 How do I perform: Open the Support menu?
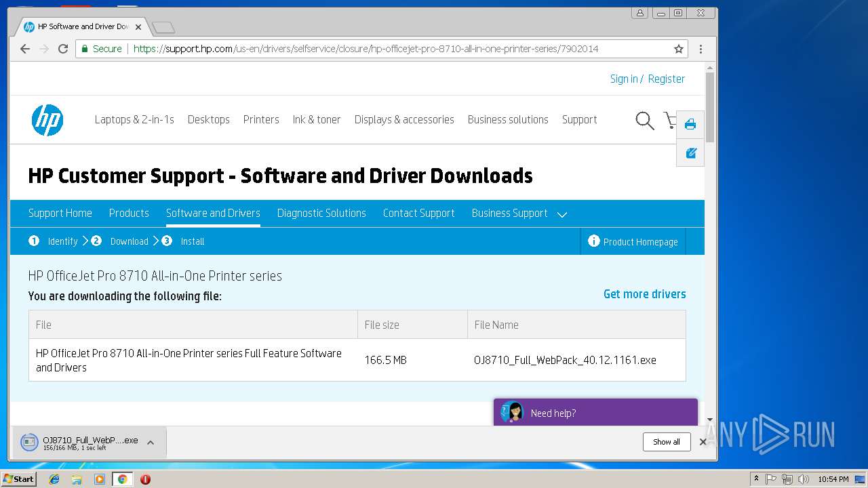tap(580, 119)
